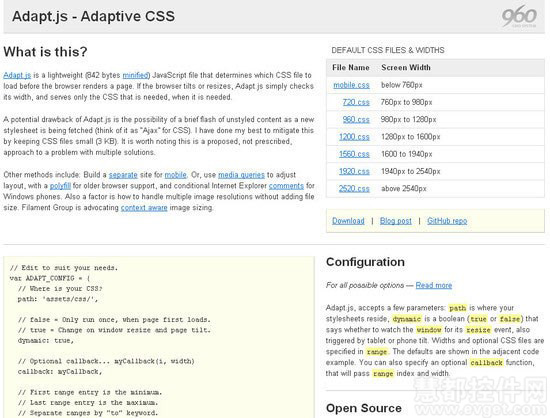Click the 'var ADAPT_CONFIG' code line
The width and height of the screenshot is (550, 418).
(50, 278)
